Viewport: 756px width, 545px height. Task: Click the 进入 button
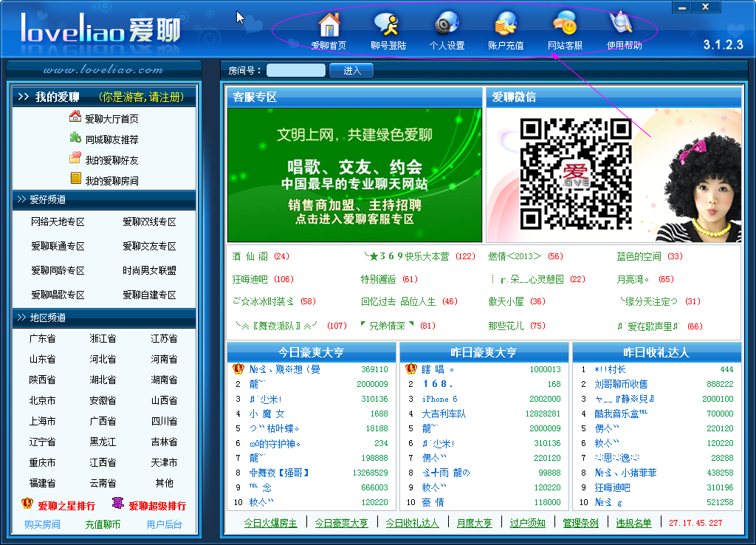coord(351,71)
